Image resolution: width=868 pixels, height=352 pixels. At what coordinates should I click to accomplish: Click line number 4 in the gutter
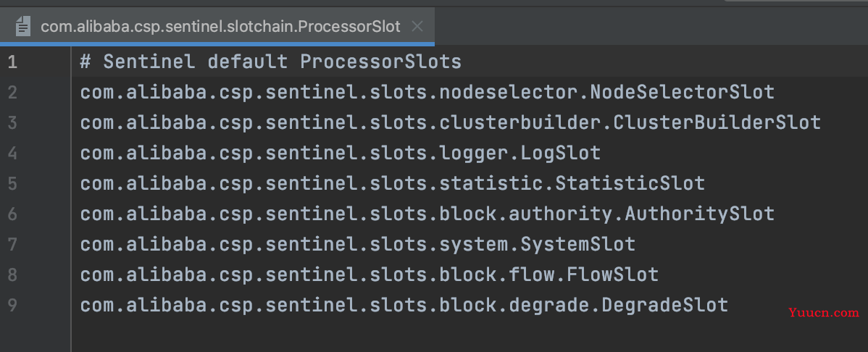12,153
